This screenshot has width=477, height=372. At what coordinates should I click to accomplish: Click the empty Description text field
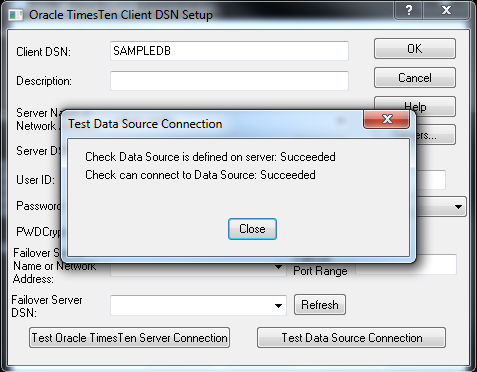[x=229, y=81]
